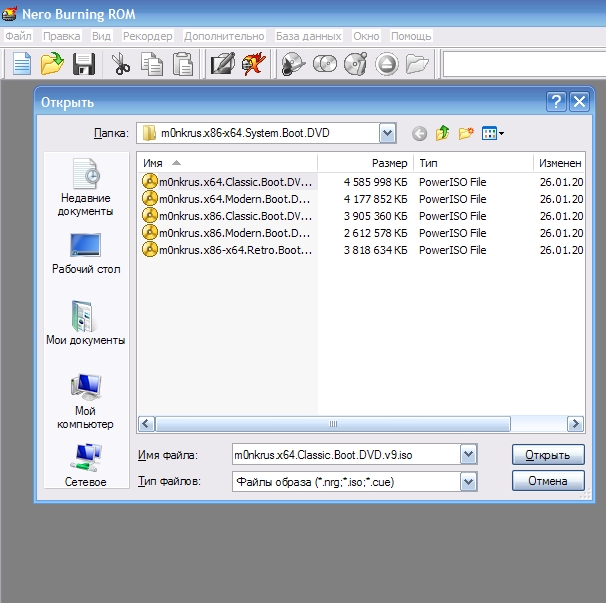Click the Open file toolbar icon
The height and width of the screenshot is (603, 606).
(52, 64)
